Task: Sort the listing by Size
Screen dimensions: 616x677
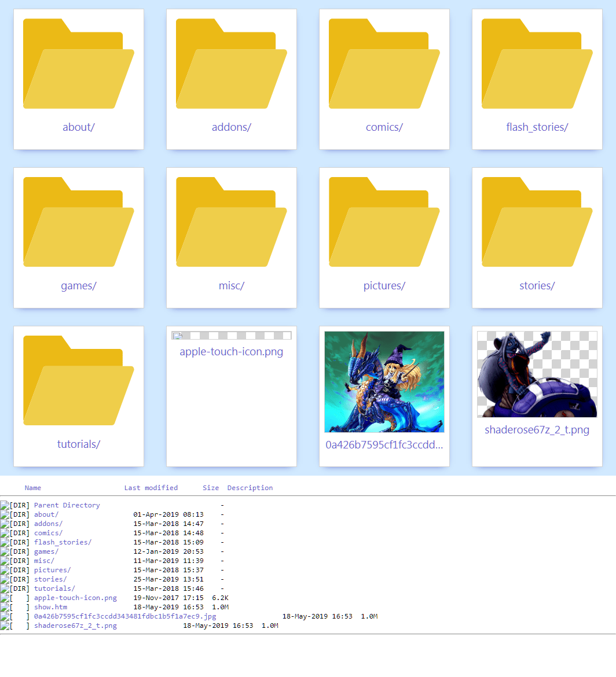Action: pos(211,488)
